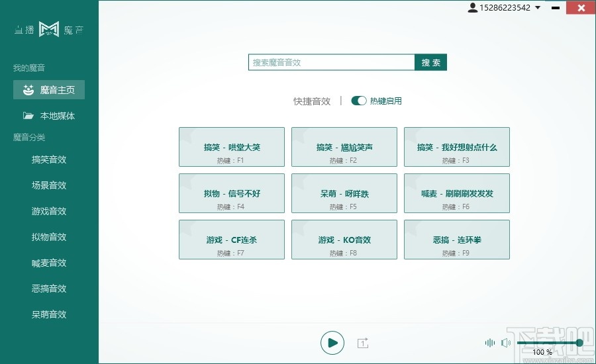Viewport: 596px width, 364px height.
Task: Click the audio waveform equalizer icon
Action: 490,343
